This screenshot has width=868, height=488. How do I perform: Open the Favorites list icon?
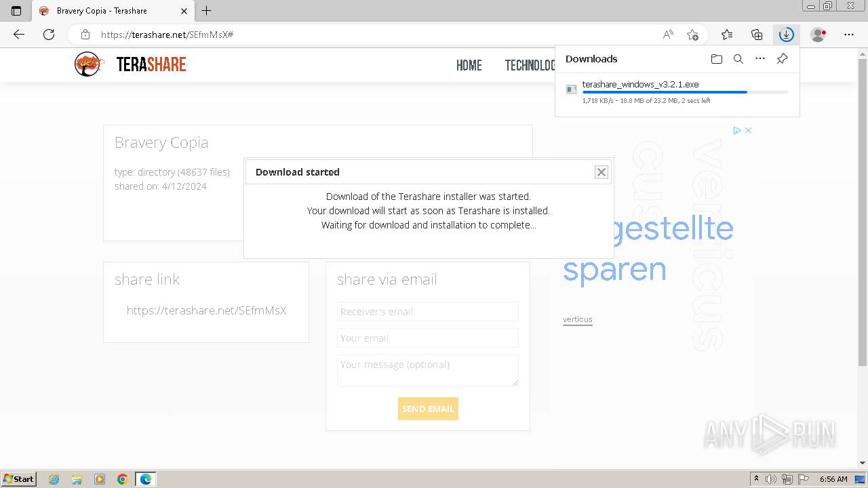(727, 35)
